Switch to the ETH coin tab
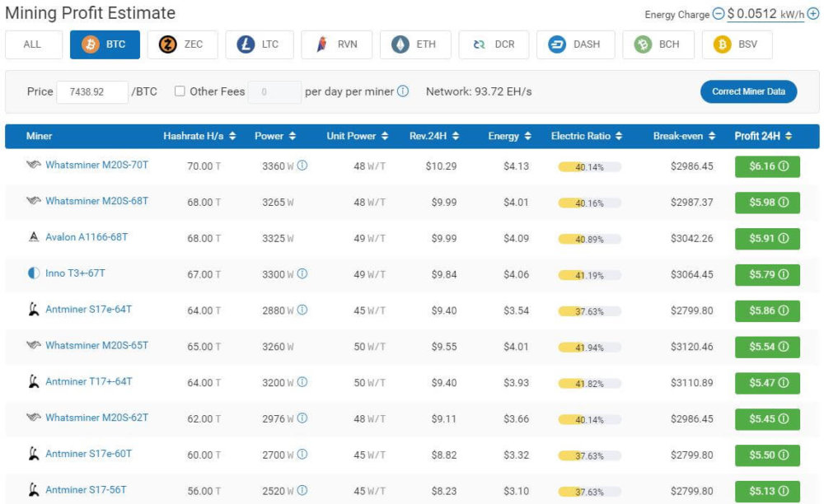Screen dimensions: 824x504 pyautogui.click(x=415, y=44)
